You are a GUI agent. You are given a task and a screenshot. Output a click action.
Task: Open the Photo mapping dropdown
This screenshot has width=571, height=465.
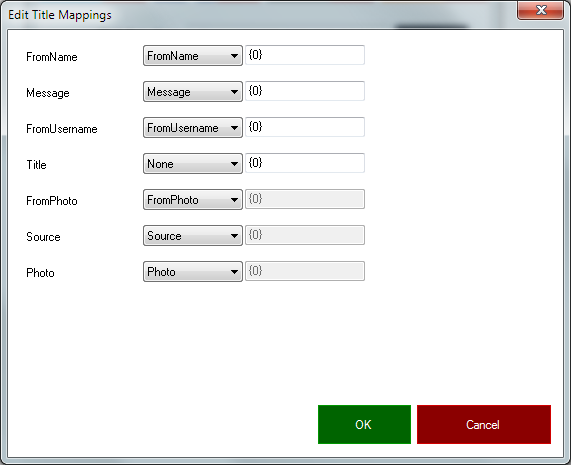click(193, 272)
